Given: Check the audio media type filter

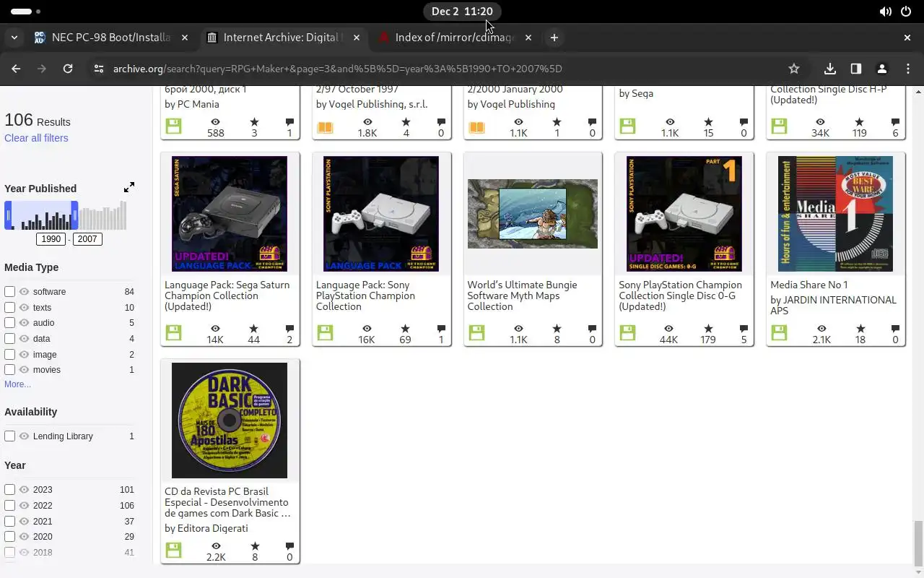Looking at the screenshot, I should click(10, 323).
